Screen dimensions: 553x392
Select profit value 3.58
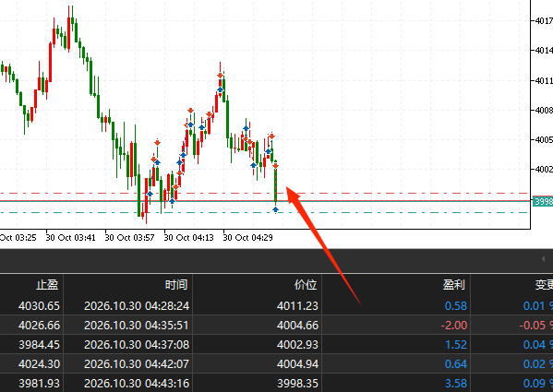coord(456,383)
